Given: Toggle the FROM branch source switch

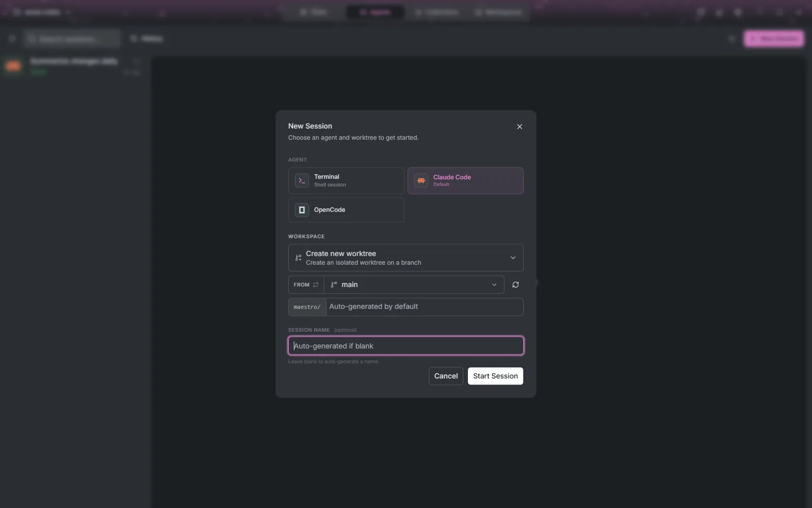Looking at the screenshot, I should pyautogui.click(x=306, y=284).
